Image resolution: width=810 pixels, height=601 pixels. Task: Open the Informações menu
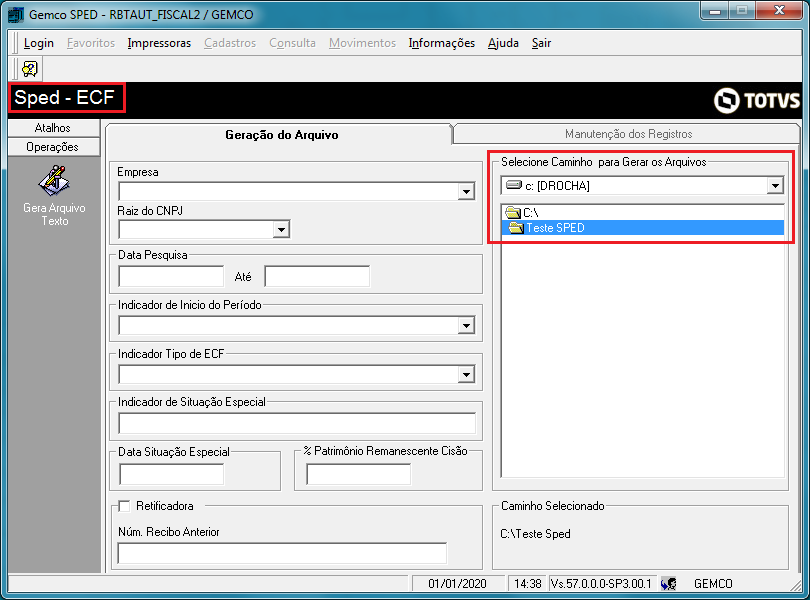point(442,43)
